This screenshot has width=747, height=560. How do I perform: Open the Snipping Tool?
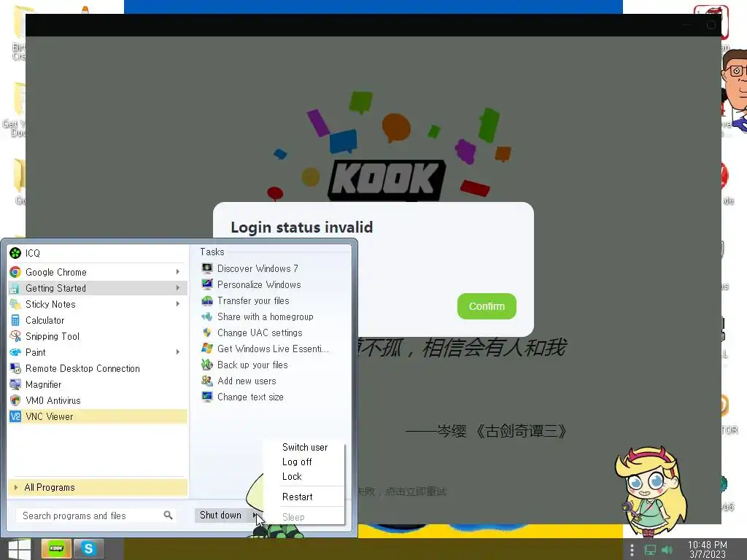98,336
